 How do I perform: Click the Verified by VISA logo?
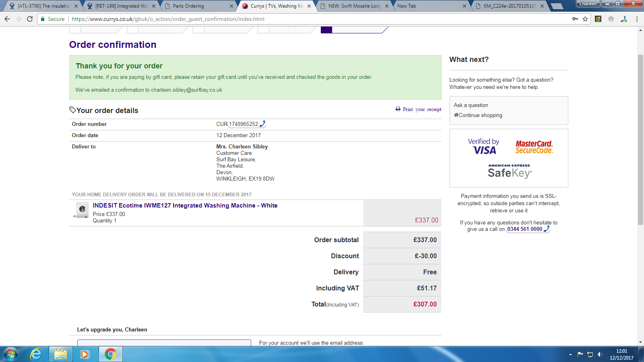click(x=484, y=146)
